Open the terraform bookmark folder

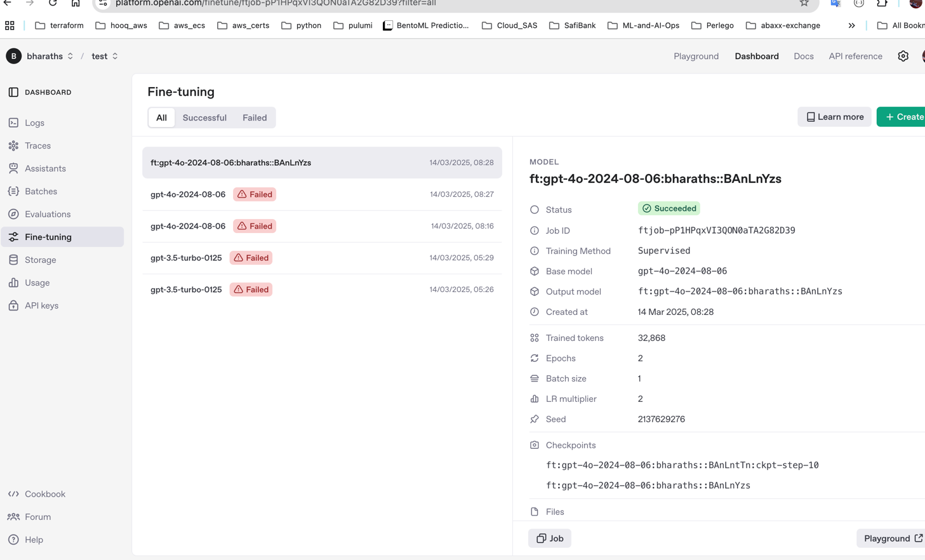(59, 25)
